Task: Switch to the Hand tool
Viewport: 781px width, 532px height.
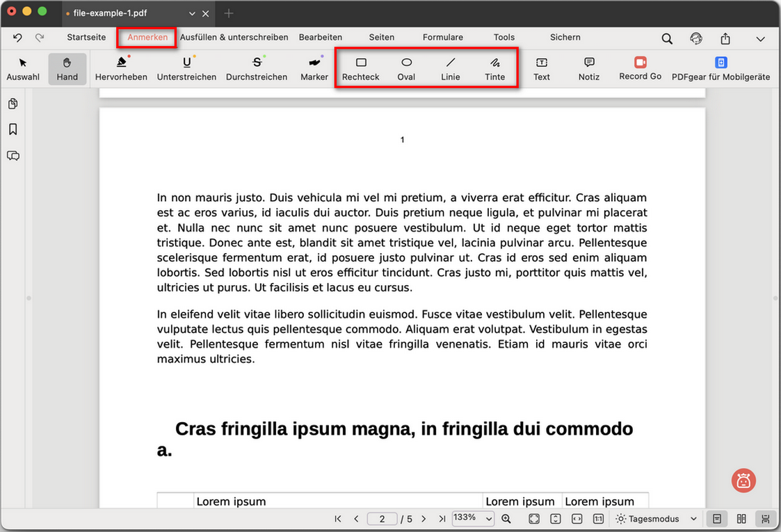Action: point(67,69)
